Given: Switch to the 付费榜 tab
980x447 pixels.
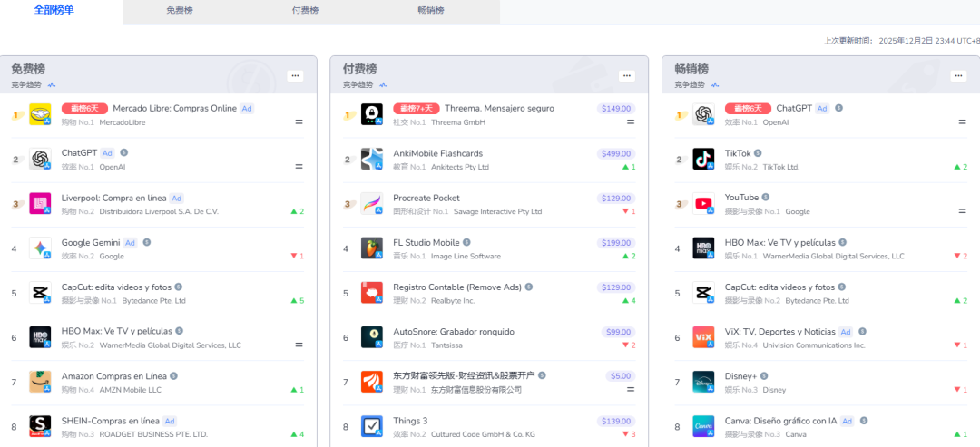Looking at the screenshot, I should [306, 11].
